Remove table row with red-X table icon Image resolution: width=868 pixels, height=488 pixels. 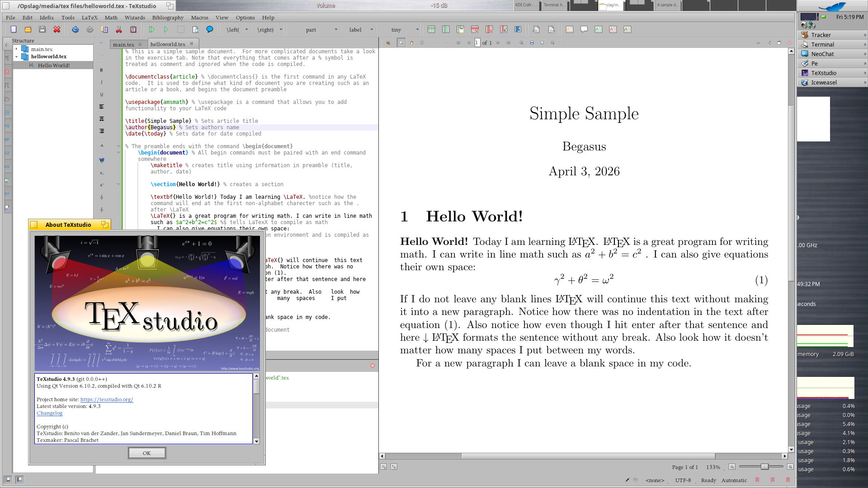[x=475, y=29]
